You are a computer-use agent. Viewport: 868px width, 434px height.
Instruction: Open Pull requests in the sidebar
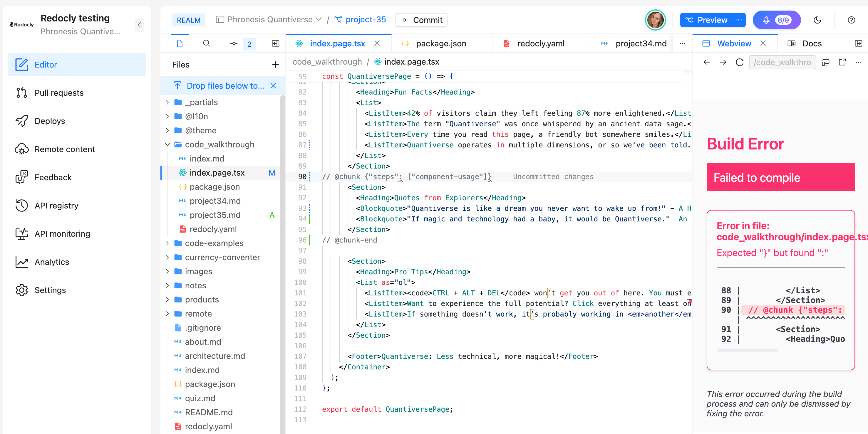click(x=77, y=92)
